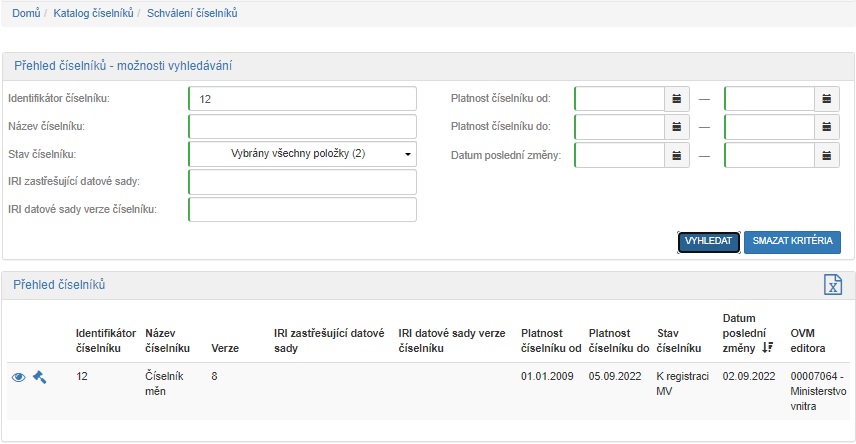Go to Domů breadcrumb
The image size is (856, 444).
[x=26, y=14]
